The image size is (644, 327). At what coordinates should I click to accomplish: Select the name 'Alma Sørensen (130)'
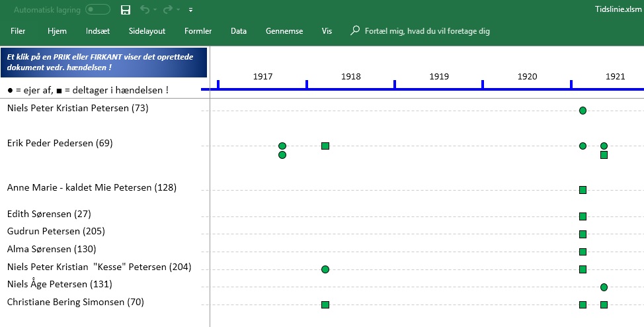pyautogui.click(x=52, y=249)
